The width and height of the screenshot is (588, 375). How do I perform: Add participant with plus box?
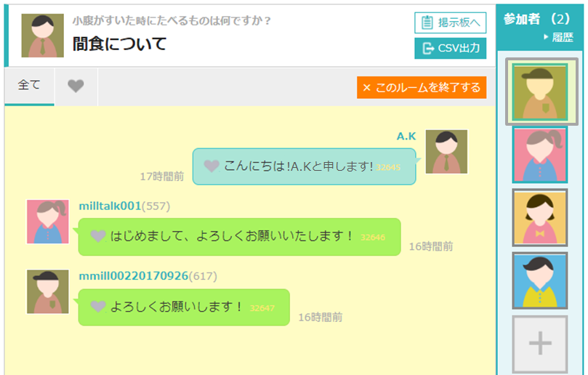(540, 344)
